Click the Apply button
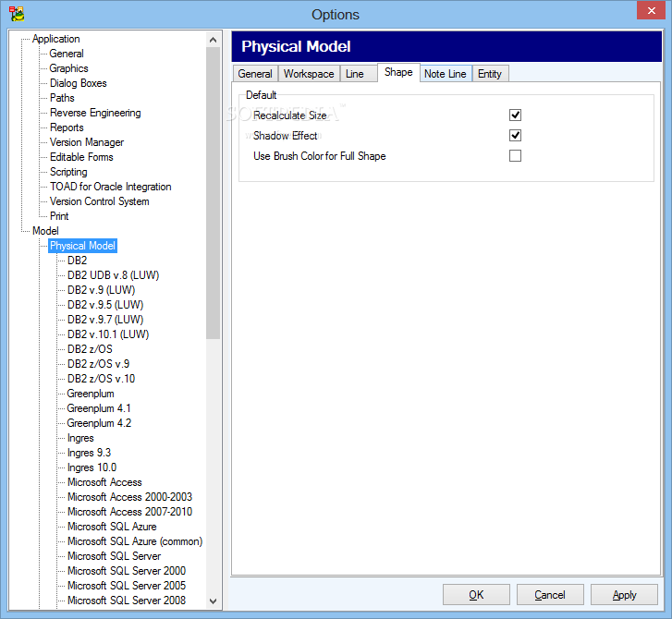The image size is (672, 619). [624, 595]
